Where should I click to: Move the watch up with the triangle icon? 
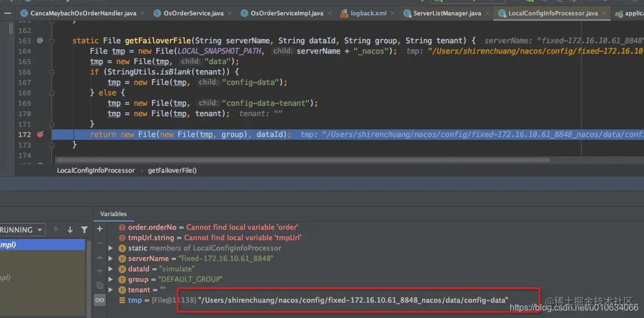99,257
